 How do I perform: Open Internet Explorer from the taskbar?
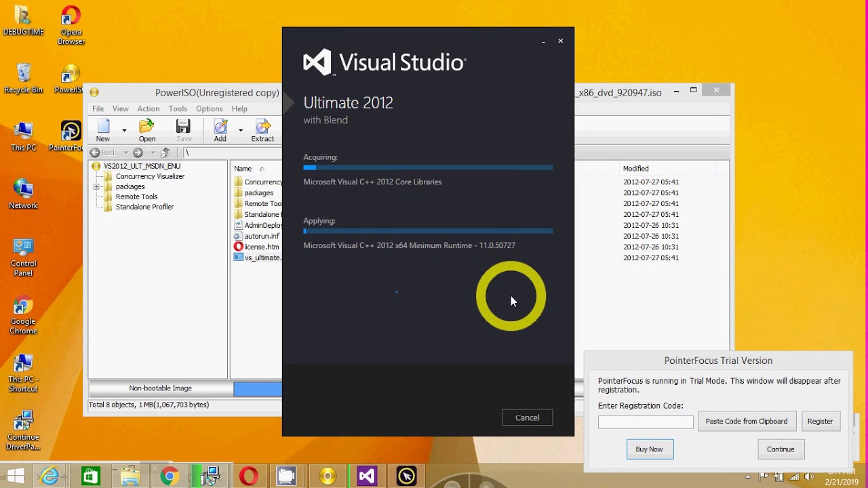49,476
